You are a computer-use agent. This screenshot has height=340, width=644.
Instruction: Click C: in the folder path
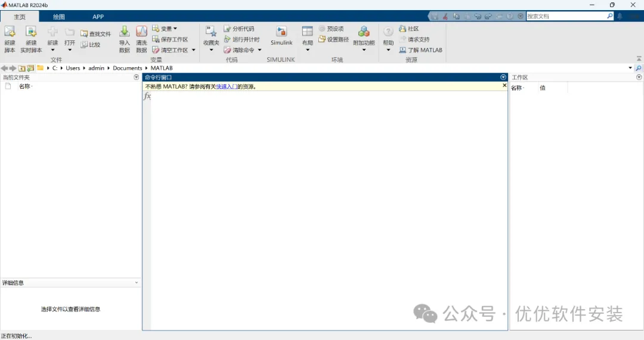click(x=55, y=68)
